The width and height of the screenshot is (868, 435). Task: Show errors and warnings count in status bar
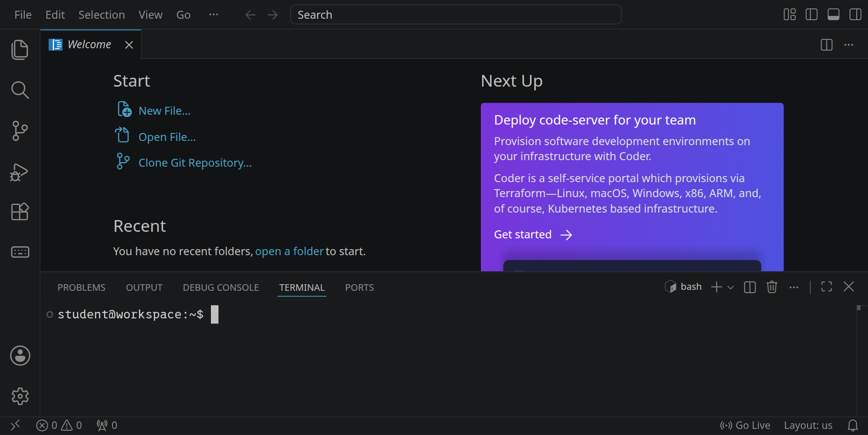pos(59,425)
